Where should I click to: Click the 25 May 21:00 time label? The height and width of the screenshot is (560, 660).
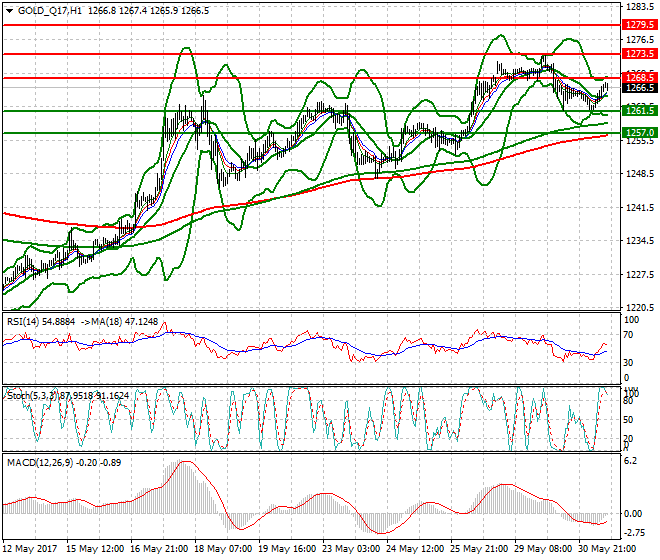click(480, 549)
